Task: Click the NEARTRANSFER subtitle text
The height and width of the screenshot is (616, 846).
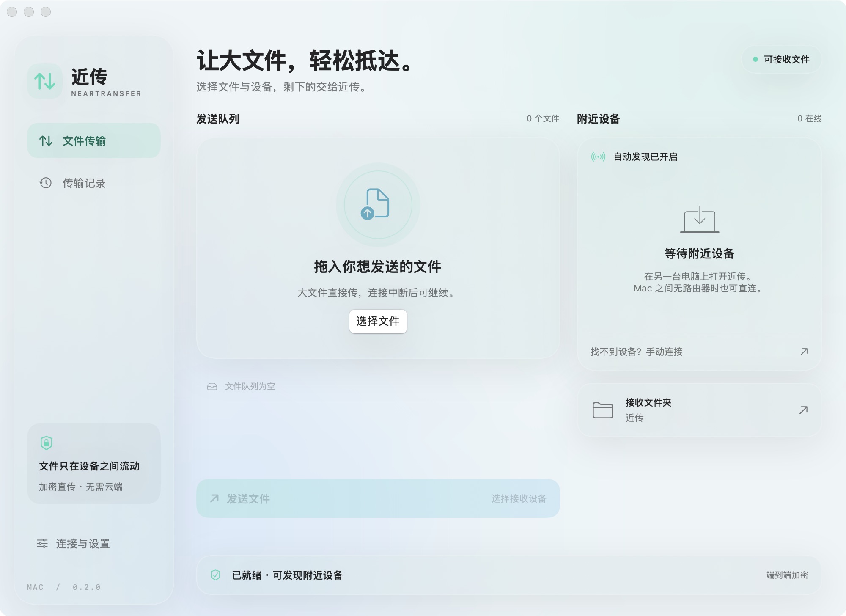Action: (x=106, y=93)
